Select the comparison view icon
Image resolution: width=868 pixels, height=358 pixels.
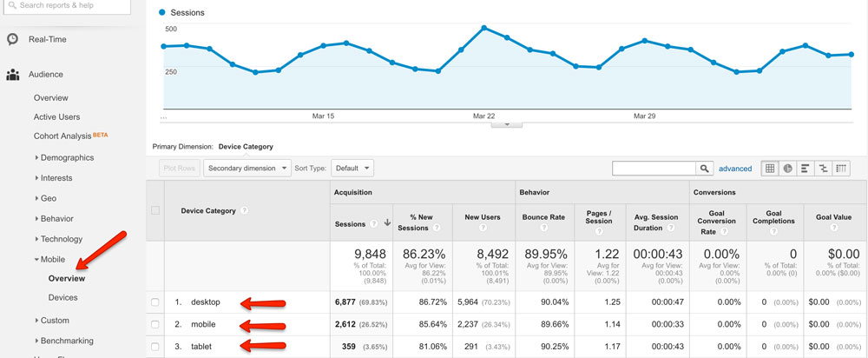pyautogui.click(x=823, y=169)
